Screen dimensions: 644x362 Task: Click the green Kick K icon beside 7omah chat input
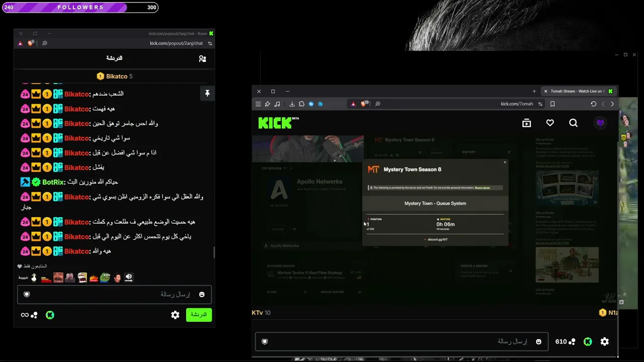tap(588, 342)
